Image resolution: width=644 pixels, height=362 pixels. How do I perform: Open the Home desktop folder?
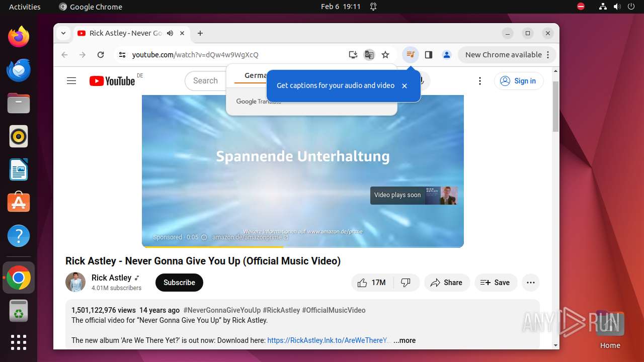[610, 329]
